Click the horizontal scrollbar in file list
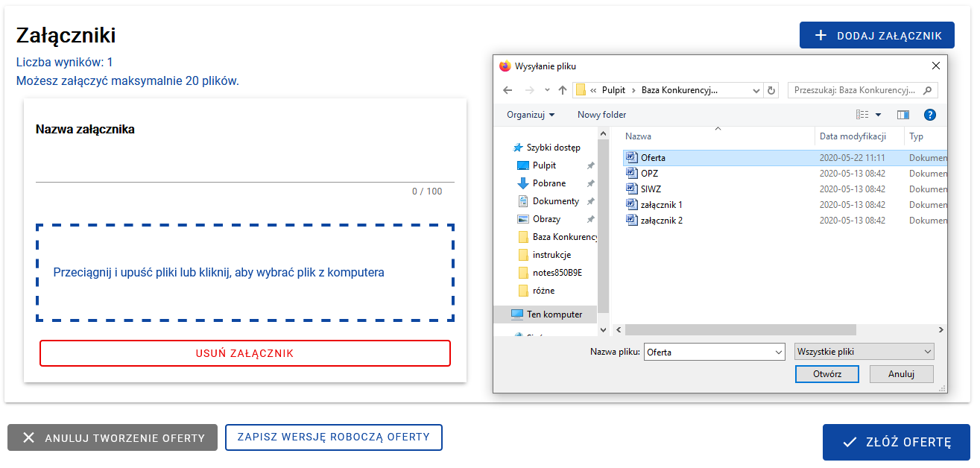The width and height of the screenshot is (980, 468). coord(741,329)
